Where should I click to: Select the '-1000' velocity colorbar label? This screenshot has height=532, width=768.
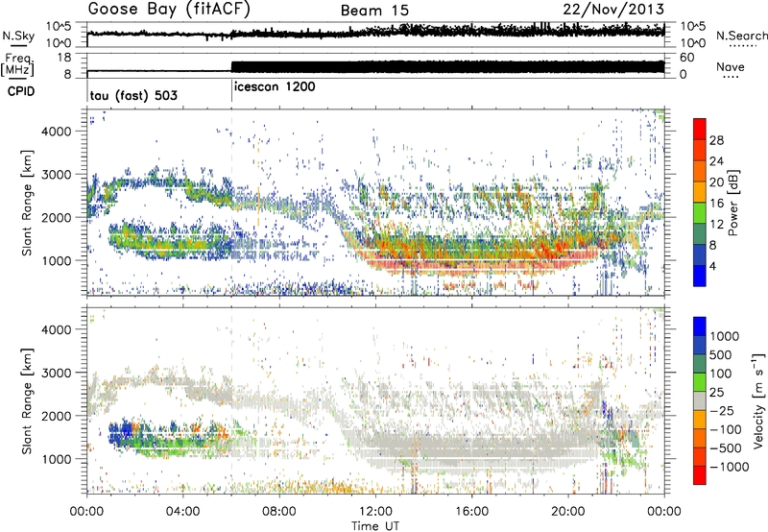729,467
